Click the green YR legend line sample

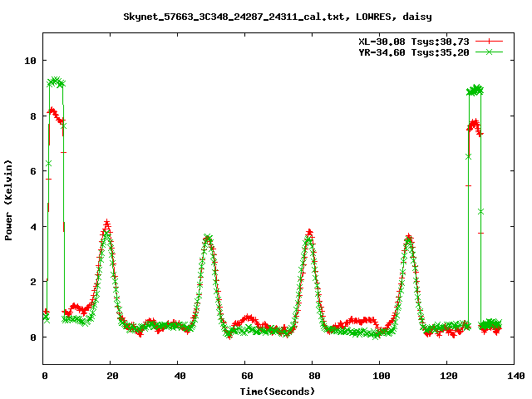[x=489, y=52]
